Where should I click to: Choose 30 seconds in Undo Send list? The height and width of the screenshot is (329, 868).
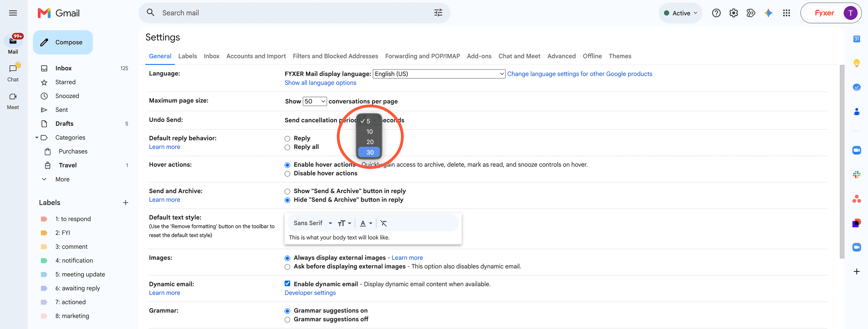(369, 152)
